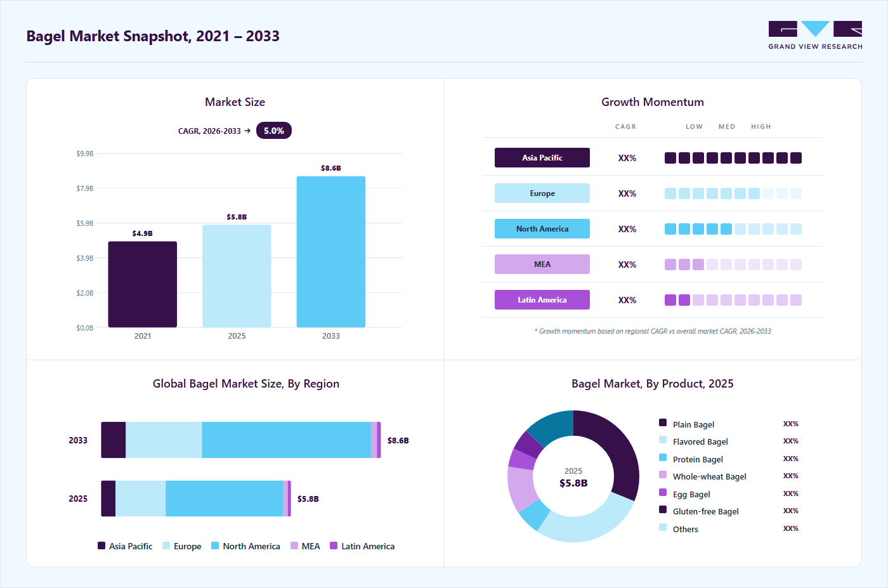Select the 2021 market size bar
The width and height of the screenshot is (888, 588).
coord(143,284)
